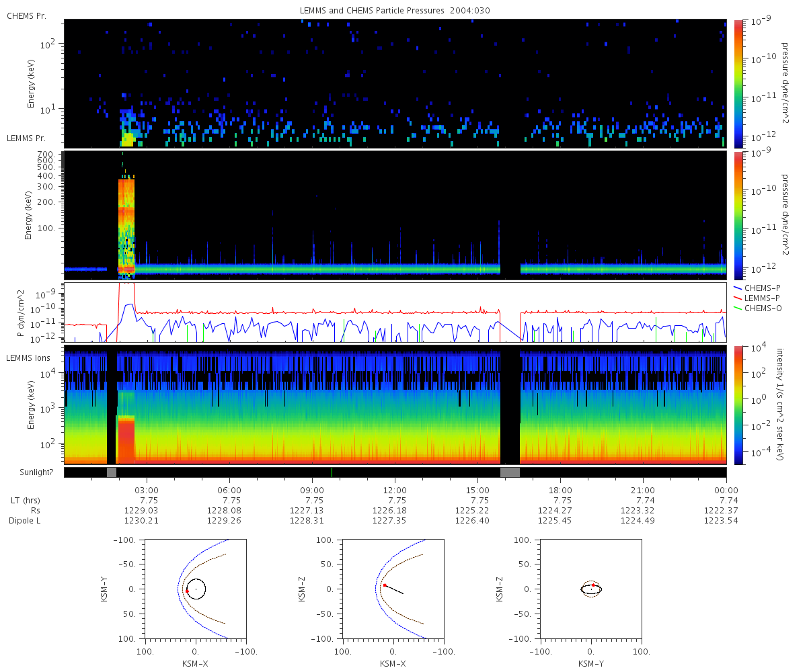Click the 12:00 time axis label
This screenshot has width=807, height=672.
(395, 489)
